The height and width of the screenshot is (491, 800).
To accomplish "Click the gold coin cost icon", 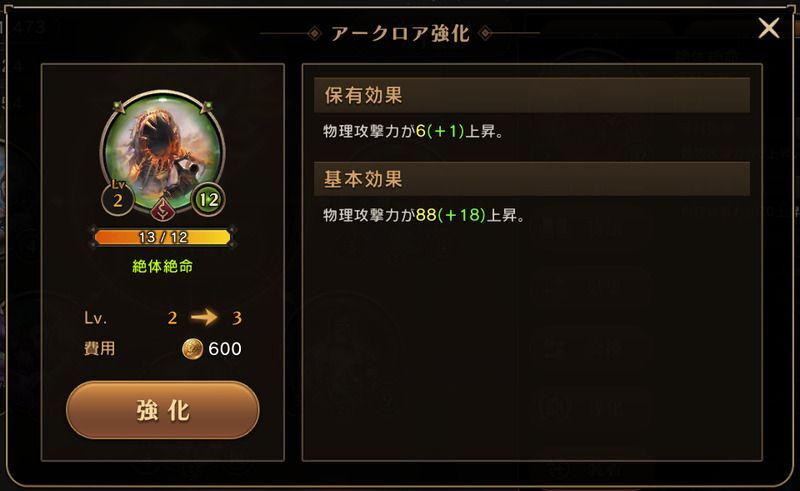I will click(x=192, y=349).
